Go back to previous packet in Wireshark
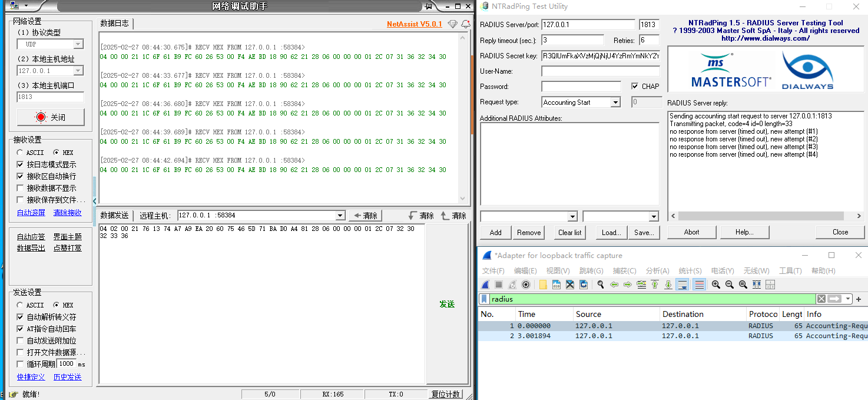 (614, 285)
